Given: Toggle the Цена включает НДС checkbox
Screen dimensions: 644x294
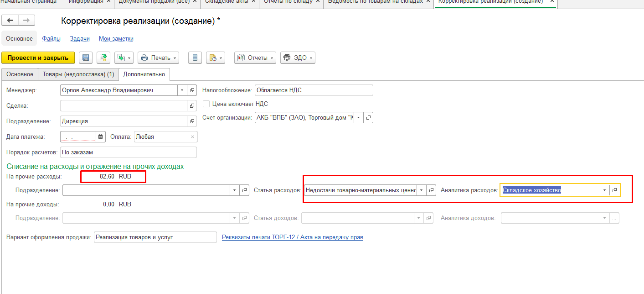Looking at the screenshot, I should click(x=206, y=104).
